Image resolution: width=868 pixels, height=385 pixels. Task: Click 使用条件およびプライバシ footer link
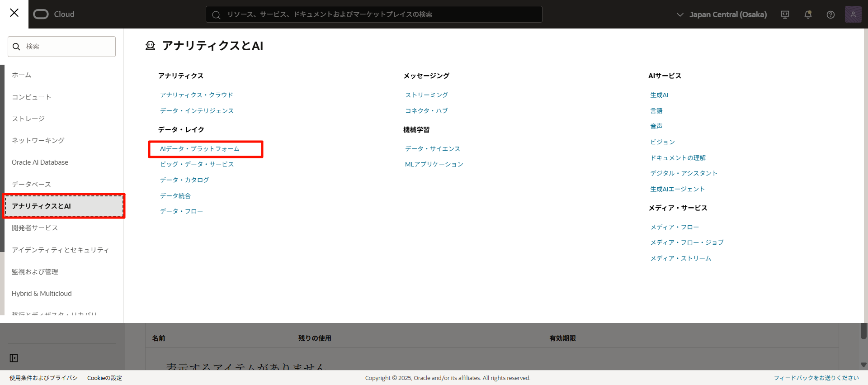click(x=43, y=378)
